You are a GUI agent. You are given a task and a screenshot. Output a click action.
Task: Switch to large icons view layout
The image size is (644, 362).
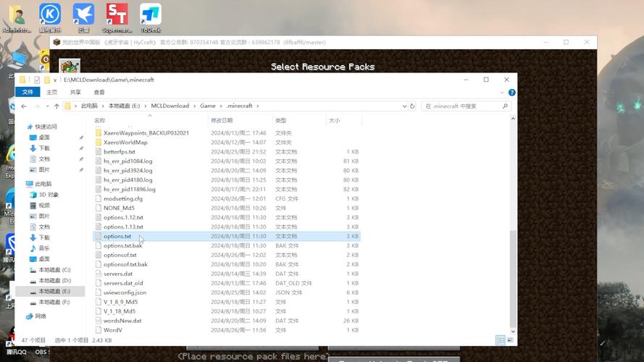pos(510,340)
